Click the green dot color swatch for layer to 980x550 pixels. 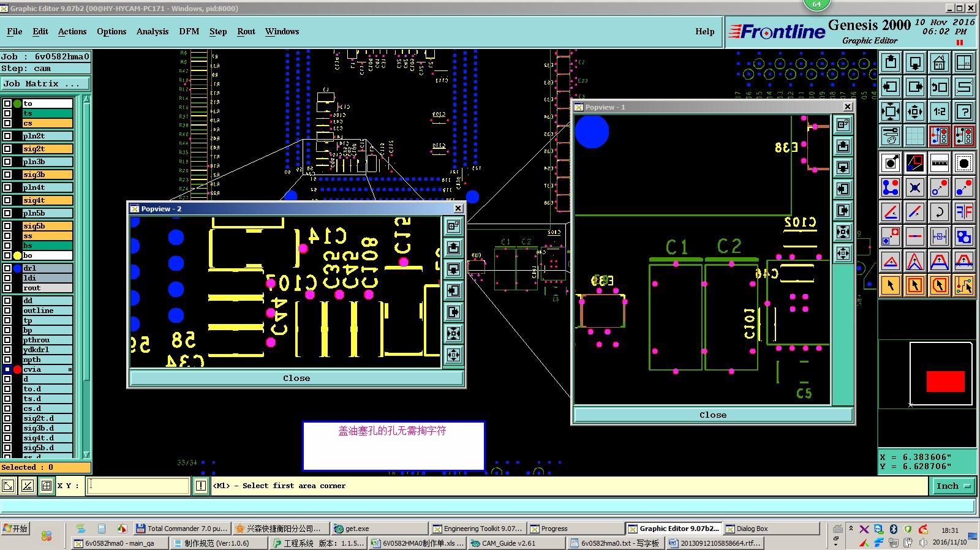(17, 104)
